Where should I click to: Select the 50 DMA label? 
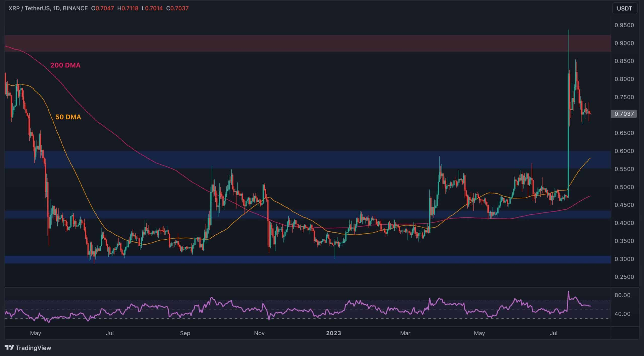tap(68, 117)
